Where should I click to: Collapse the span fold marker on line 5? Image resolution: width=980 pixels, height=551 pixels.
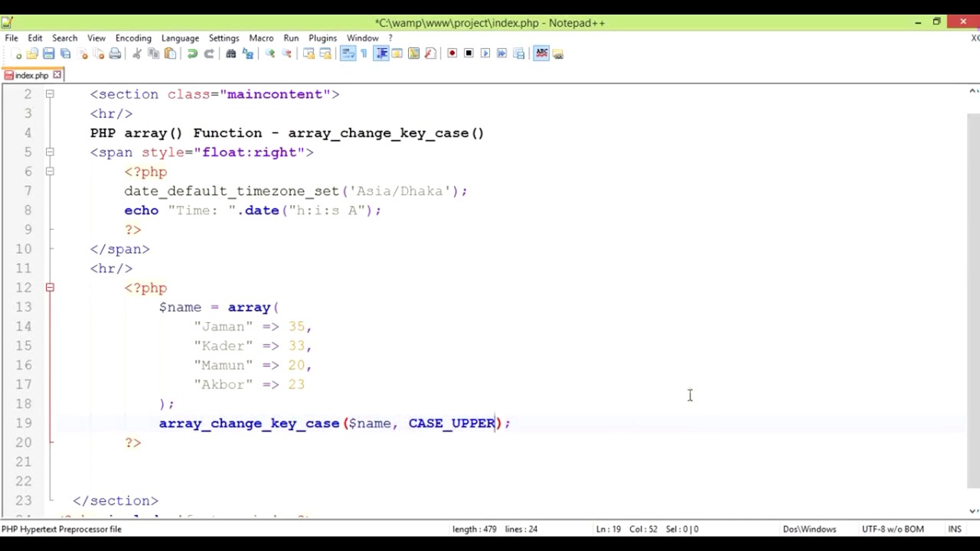[50, 152]
